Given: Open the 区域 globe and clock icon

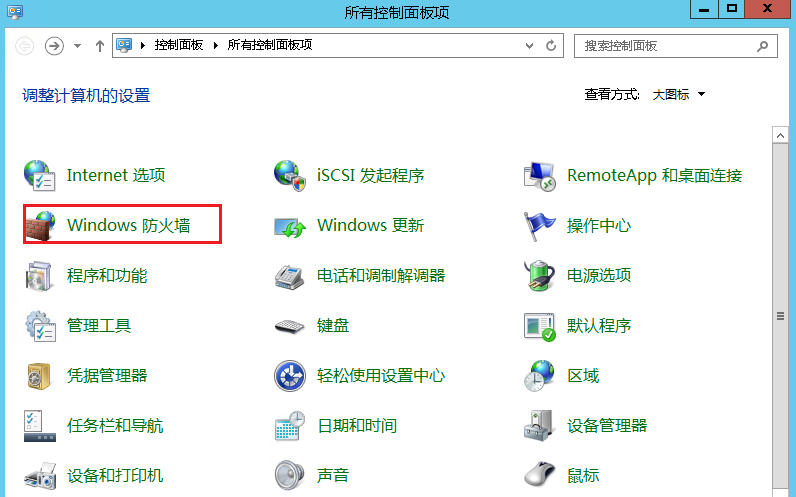Looking at the screenshot, I should point(539,376).
